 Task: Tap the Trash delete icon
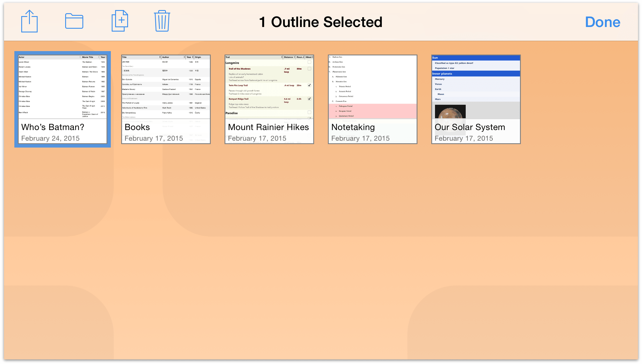(x=162, y=21)
